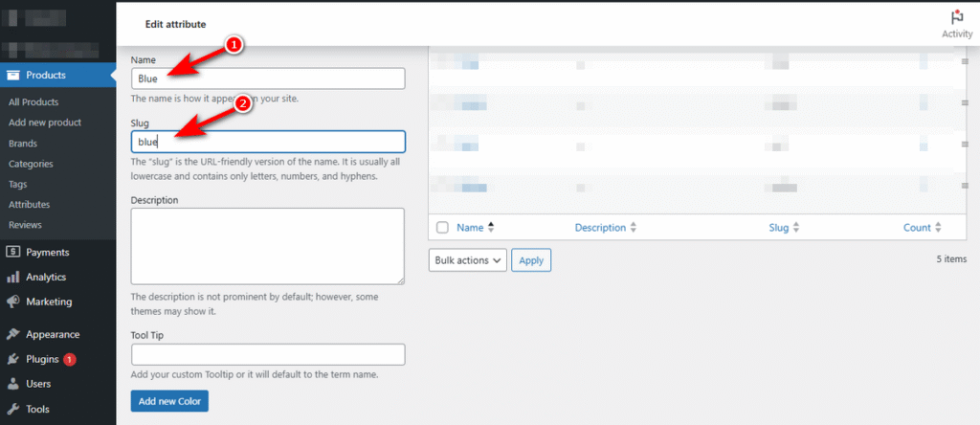Click into the Tool Tip field
This screenshot has width=980, height=425.
pos(268,354)
